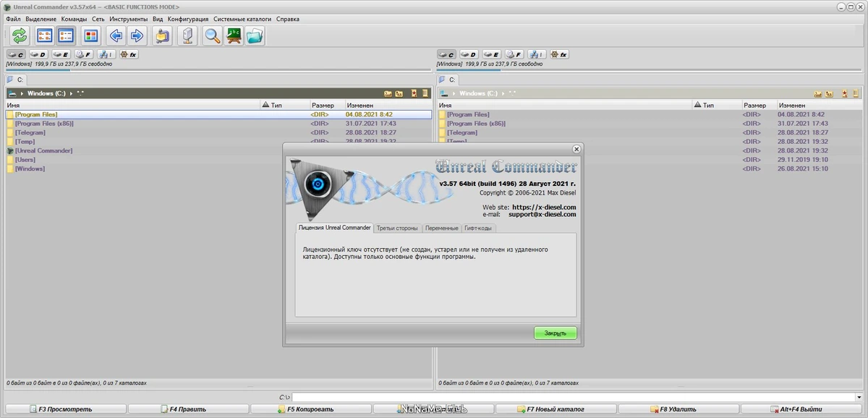Click the drive icon at left path bar start
The image size is (868, 418).
click(x=12, y=93)
